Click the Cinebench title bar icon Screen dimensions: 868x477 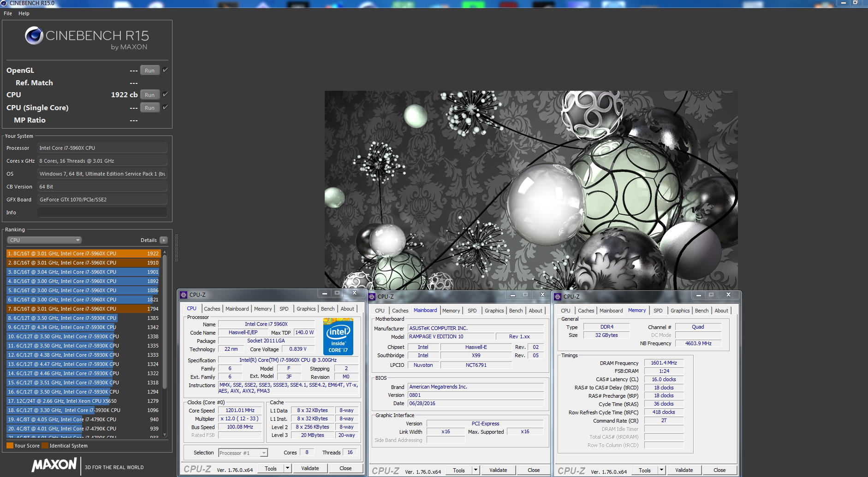(4, 3)
